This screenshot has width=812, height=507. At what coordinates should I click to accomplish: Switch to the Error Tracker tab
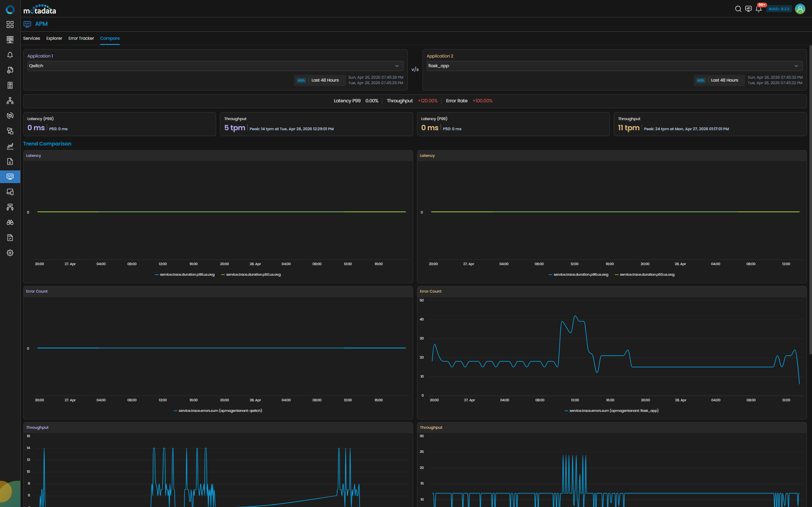click(81, 38)
